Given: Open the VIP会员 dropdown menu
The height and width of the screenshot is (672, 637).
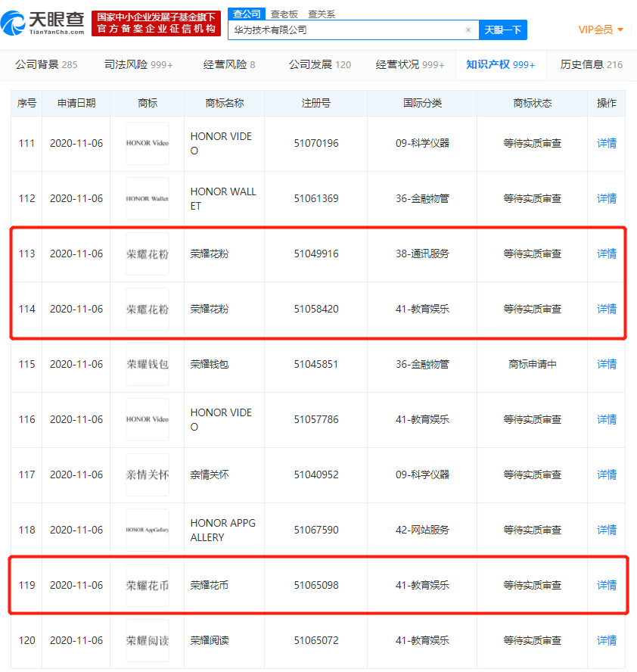Looking at the screenshot, I should tap(601, 30).
